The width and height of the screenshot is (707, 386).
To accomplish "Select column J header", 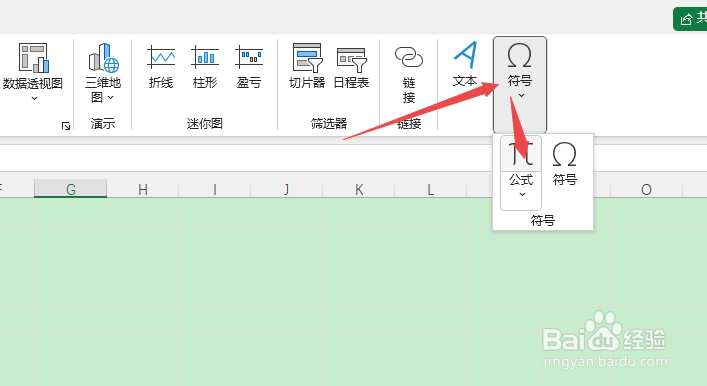I will pyautogui.click(x=286, y=189).
